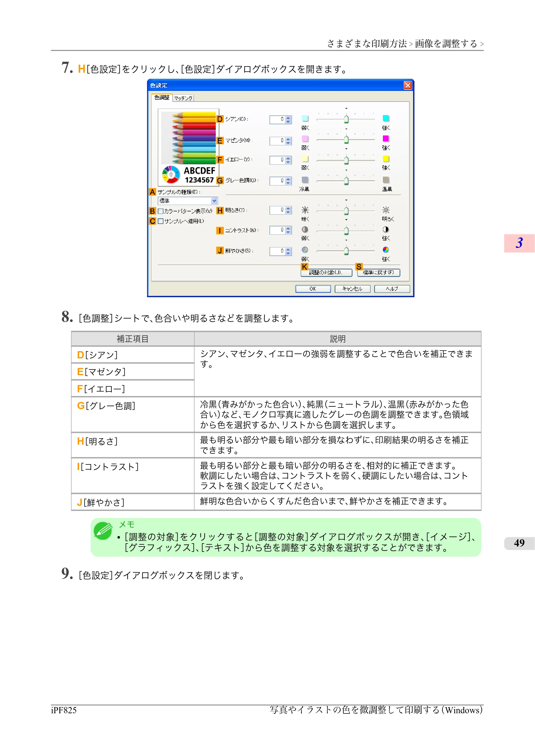Click the cyan slider thumb
The width and height of the screenshot is (535, 756).
[x=346, y=119]
